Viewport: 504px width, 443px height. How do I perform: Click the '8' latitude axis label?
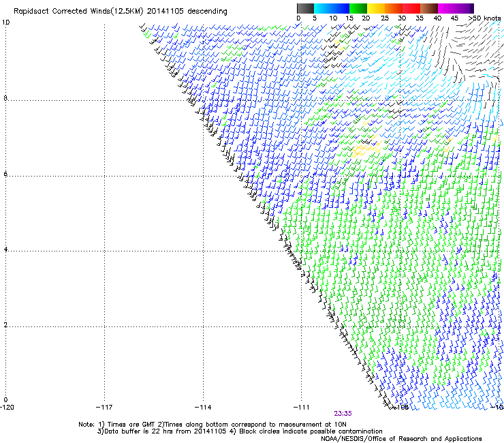tap(5, 98)
